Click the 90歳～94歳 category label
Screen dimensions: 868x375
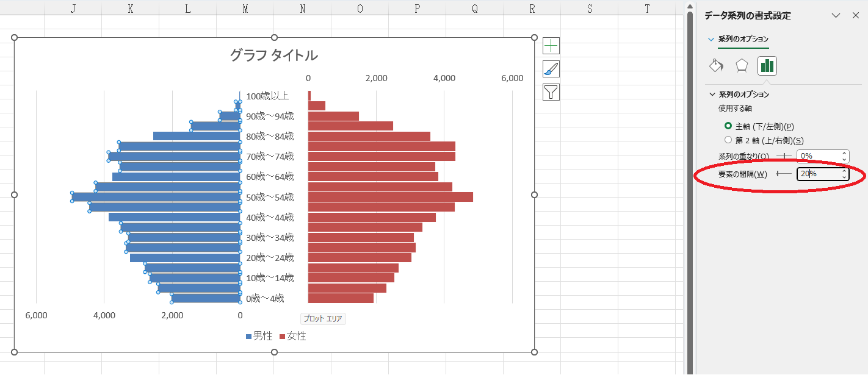(x=270, y=116)
